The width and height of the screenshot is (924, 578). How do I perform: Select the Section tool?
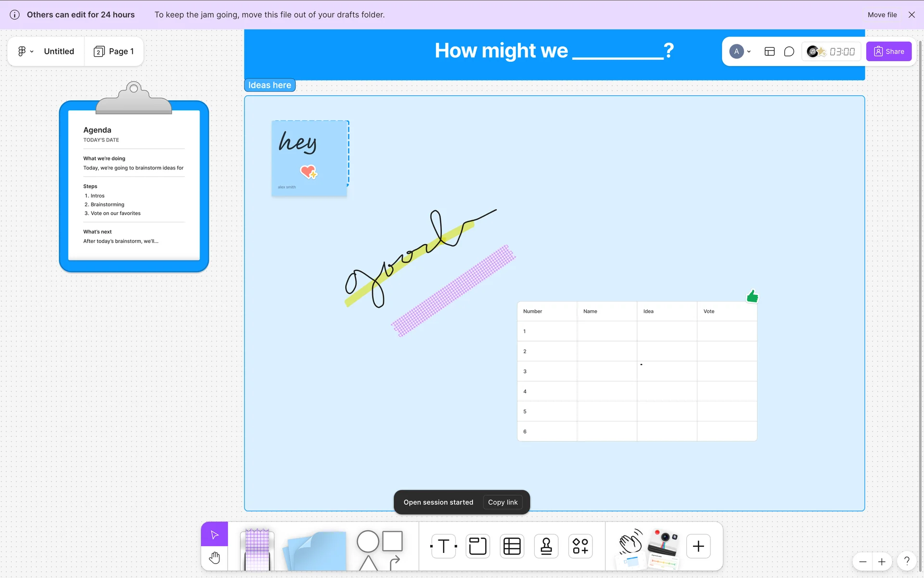tap(478, 546)
